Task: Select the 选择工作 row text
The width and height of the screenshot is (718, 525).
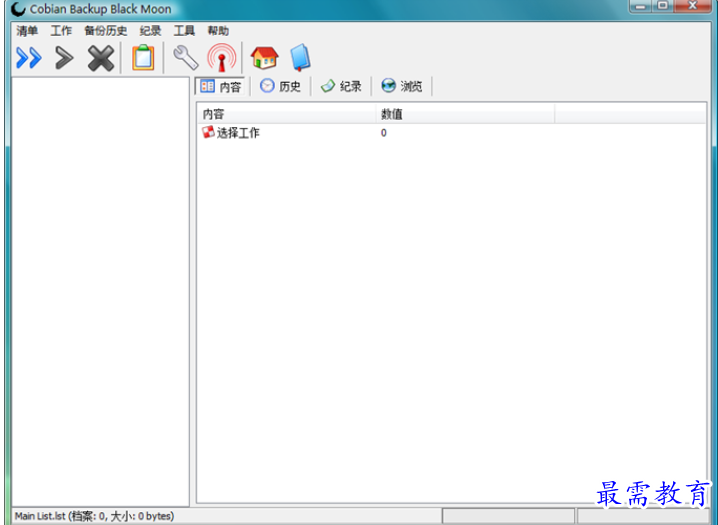Action: coord(238,133)
